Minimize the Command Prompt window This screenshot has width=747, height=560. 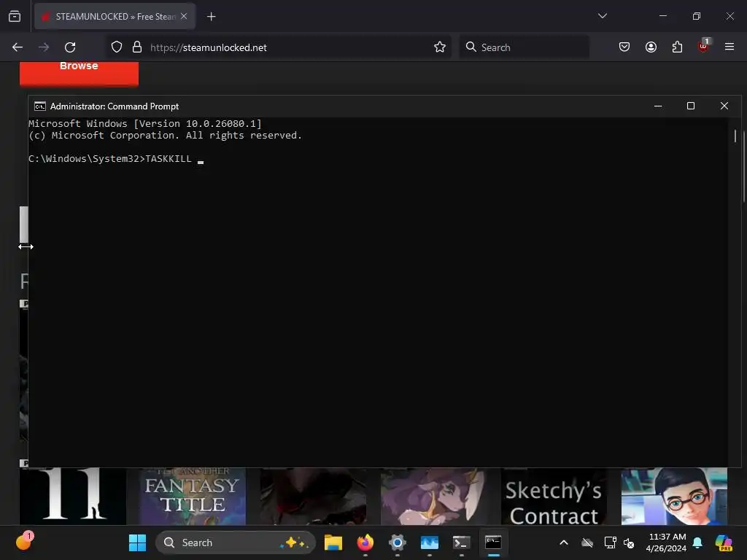658,106
